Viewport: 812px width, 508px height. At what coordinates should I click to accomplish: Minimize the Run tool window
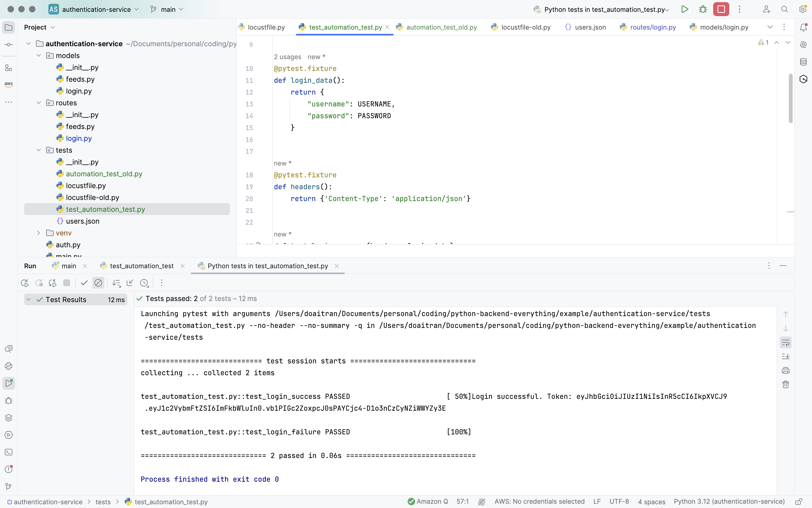(x=783, y=266)
